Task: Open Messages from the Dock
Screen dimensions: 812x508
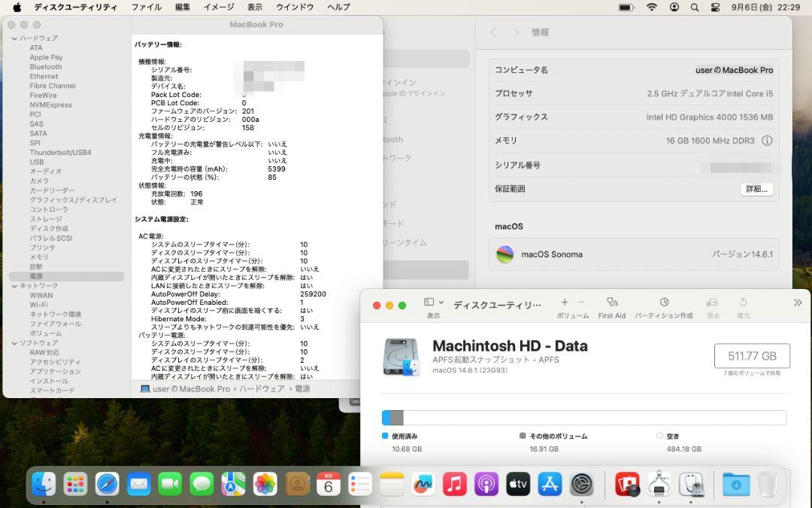Action: tap(202, 485)
